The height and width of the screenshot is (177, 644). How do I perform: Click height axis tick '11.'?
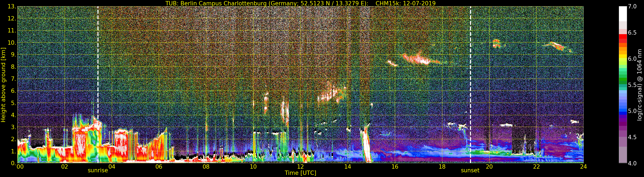(12, 31)
